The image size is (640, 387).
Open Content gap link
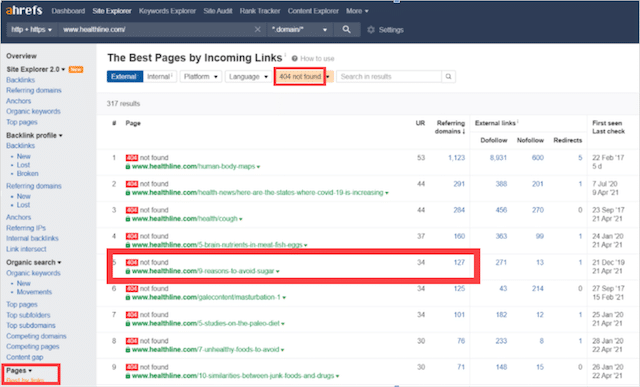[x=24, y=357]
